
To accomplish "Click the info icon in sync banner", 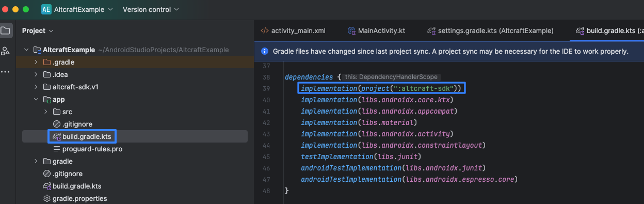I will tap(265, 51).
